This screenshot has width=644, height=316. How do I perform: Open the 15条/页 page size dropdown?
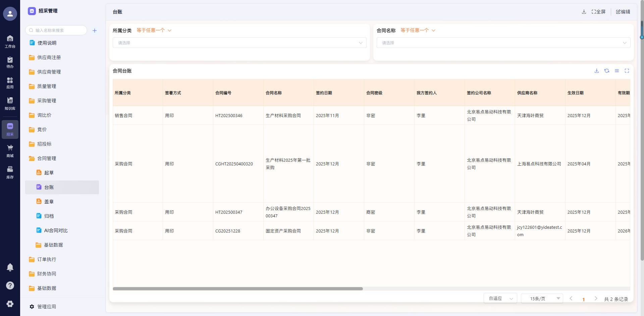click(x=542, y=299)
